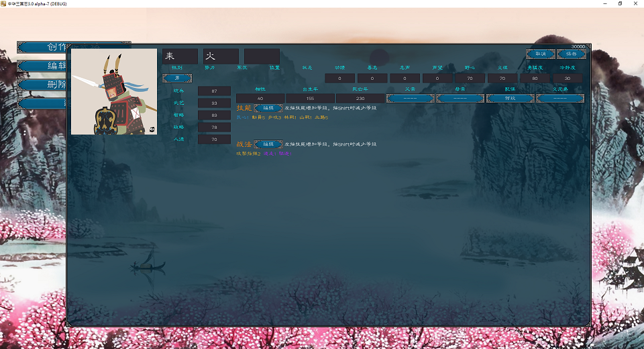The height and width of the screenshot is (349, 644).
Task: Select the 母亲 mother selector
Action: (x=460, y=98)
